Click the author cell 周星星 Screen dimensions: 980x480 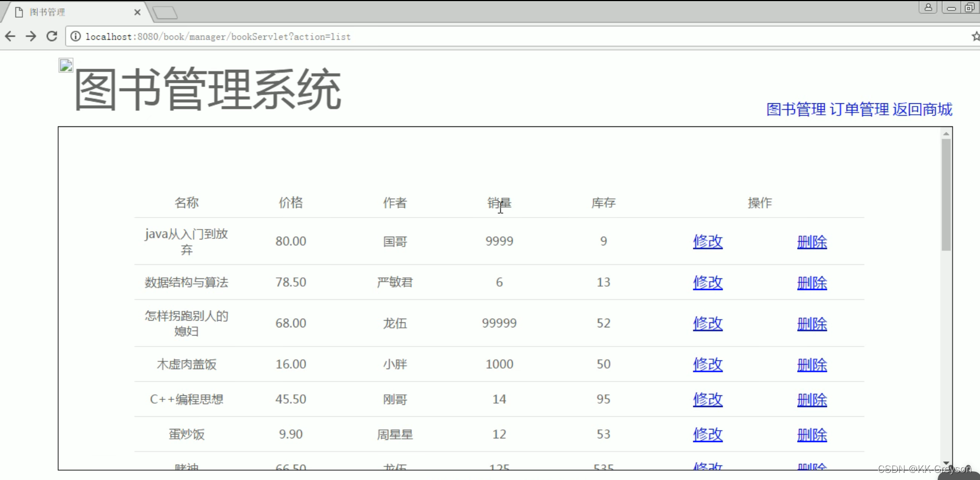[x=395, y=434]
